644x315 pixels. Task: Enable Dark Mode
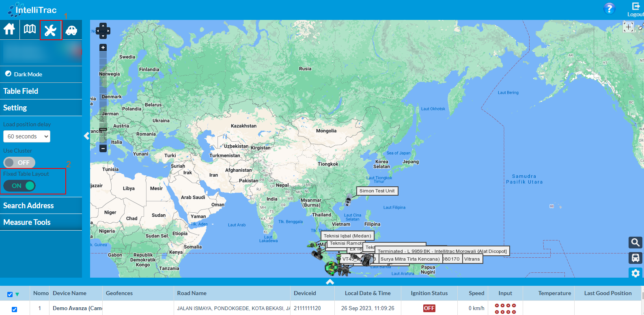click(24, 74)
